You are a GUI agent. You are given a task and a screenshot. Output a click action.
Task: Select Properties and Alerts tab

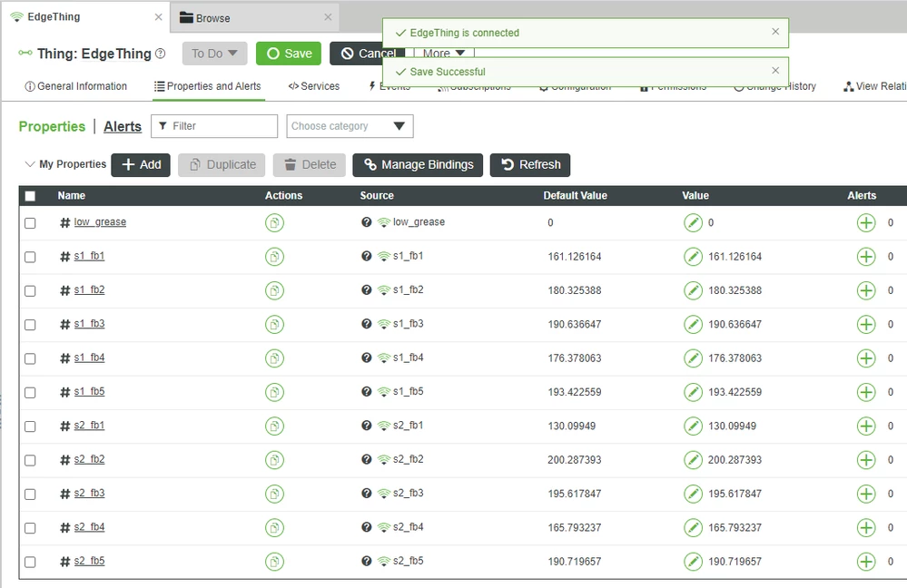(x=208, y=86)
